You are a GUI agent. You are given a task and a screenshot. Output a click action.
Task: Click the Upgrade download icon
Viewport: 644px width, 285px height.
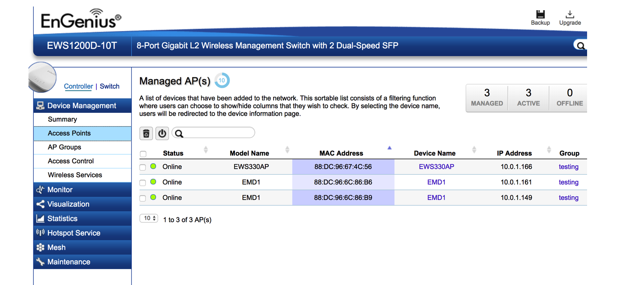pyautogui.click(x=570, y=14)
